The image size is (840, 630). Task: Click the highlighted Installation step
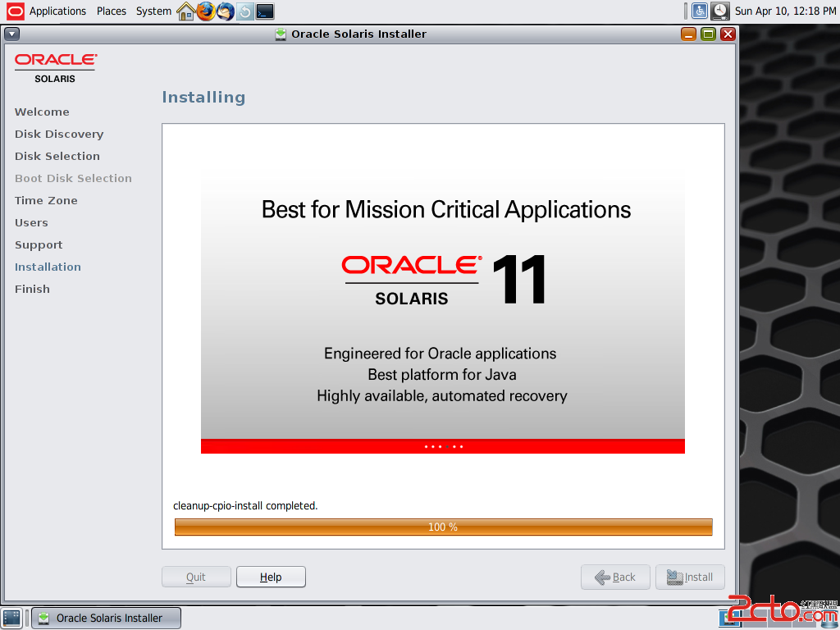(48, 267)
